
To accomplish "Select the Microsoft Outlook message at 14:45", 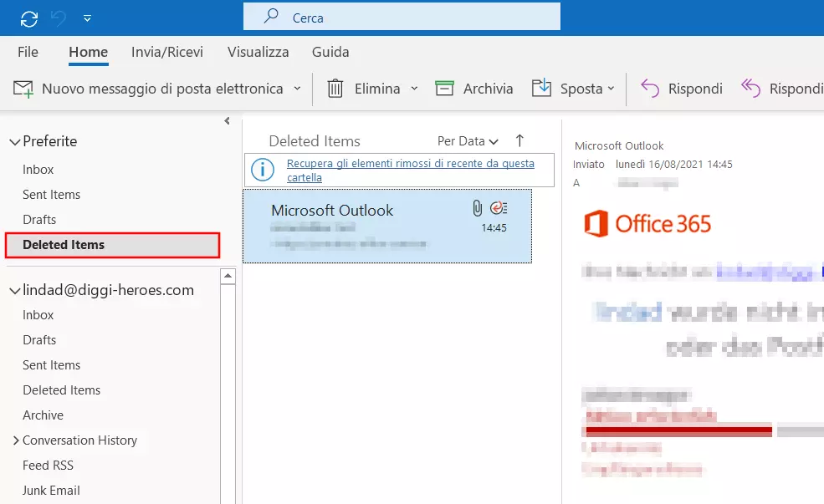I will pyautogui.click(x=387, y=226).
